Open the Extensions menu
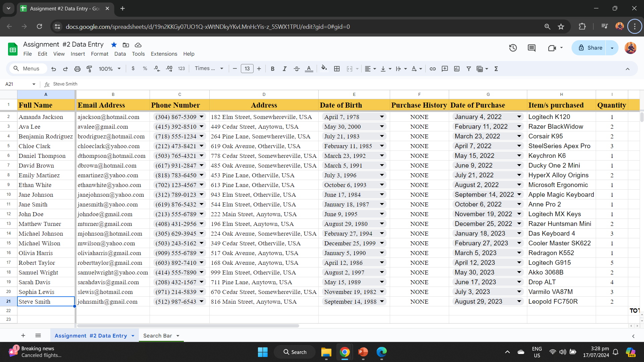Viewport: 644px width, 362px height. tap(164, 54)
